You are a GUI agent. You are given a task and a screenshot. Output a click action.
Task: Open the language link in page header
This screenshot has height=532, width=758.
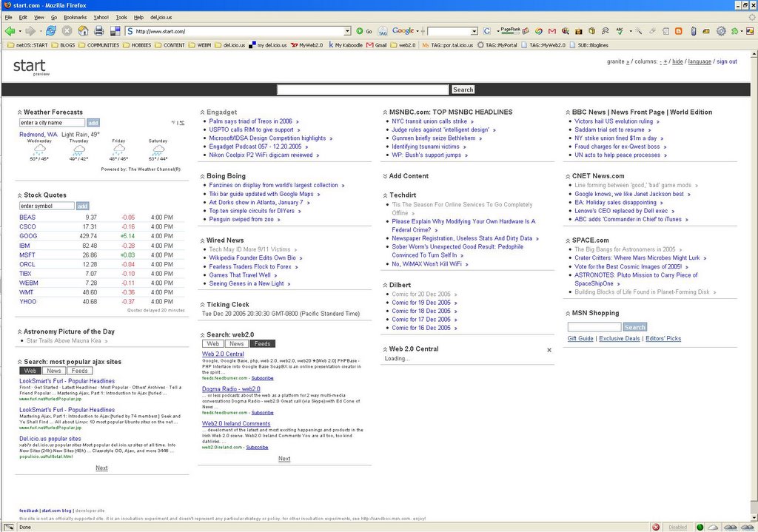700,62
